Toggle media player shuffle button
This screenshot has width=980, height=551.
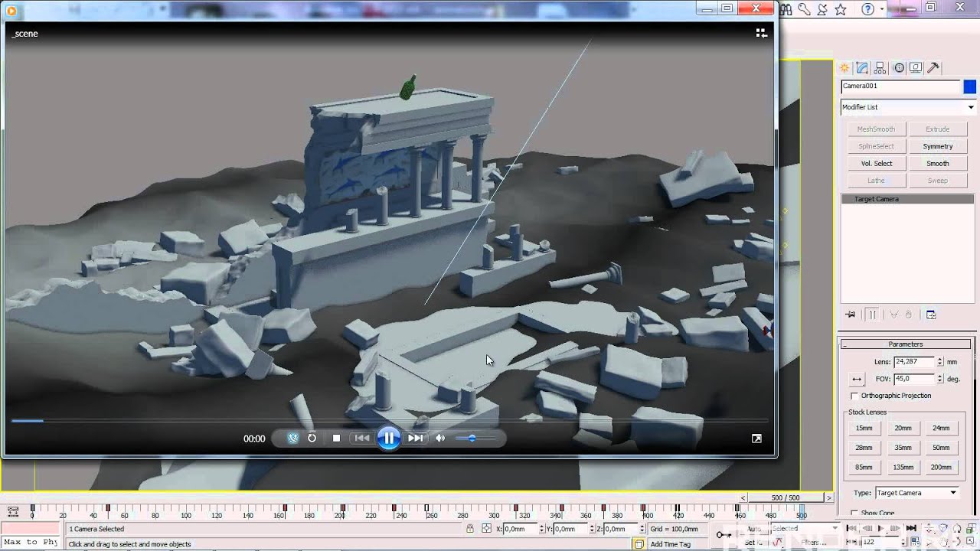point(292,439)
